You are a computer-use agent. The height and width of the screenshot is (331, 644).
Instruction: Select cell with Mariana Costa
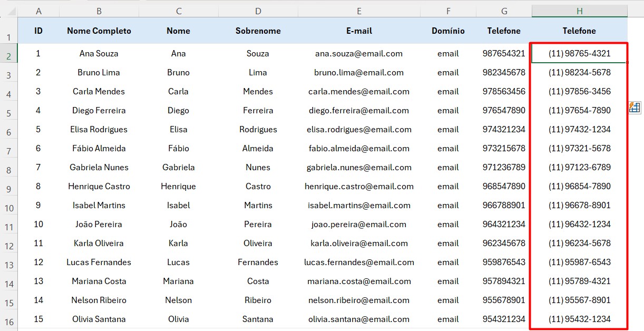click(x=99, y=281)
